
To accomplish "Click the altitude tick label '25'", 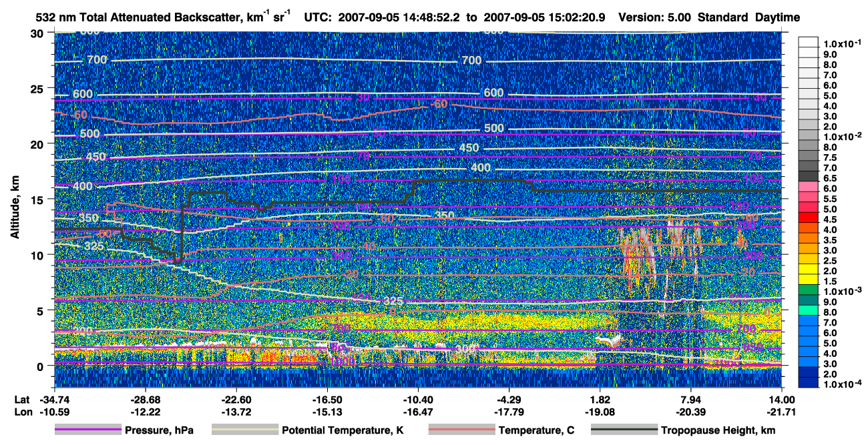I will [39, 88].
